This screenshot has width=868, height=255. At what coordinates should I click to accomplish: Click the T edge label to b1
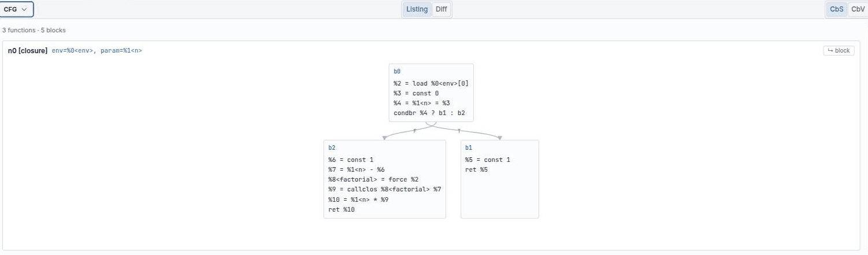click(x=459, y=131)
